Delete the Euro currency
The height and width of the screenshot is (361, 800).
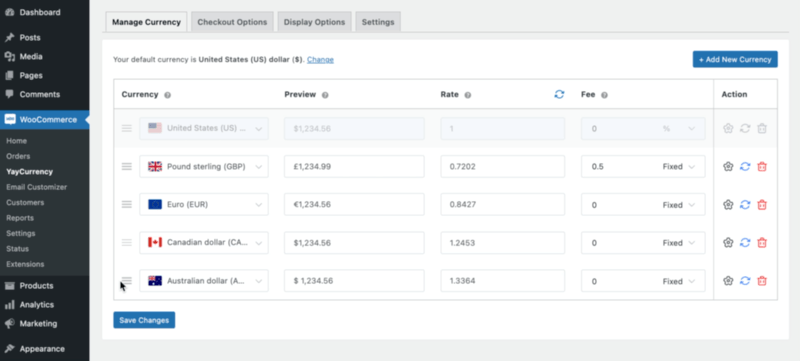click(762, 204)
